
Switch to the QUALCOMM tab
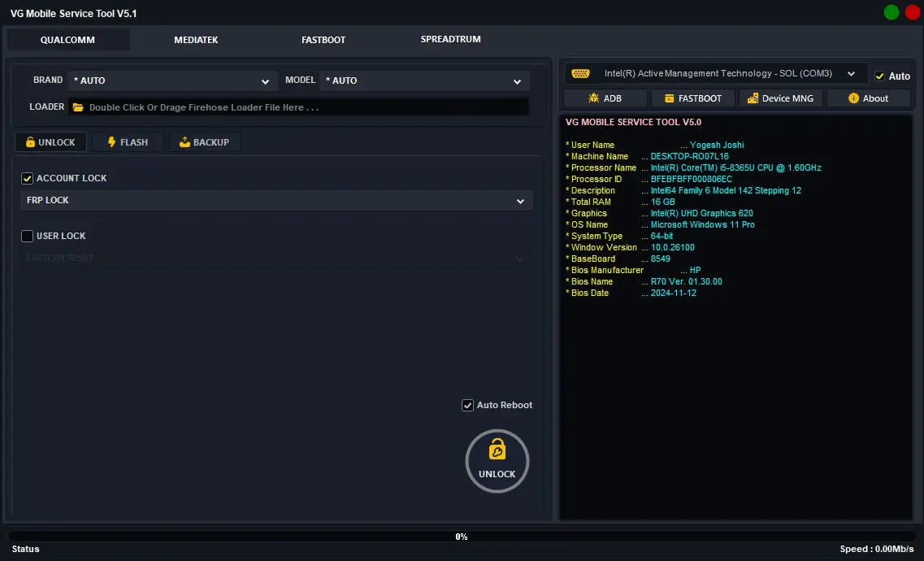click(67, 40)
